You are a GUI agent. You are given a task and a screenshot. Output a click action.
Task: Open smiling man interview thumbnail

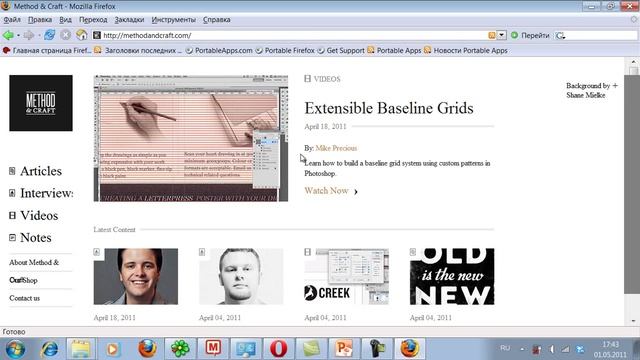136,276
